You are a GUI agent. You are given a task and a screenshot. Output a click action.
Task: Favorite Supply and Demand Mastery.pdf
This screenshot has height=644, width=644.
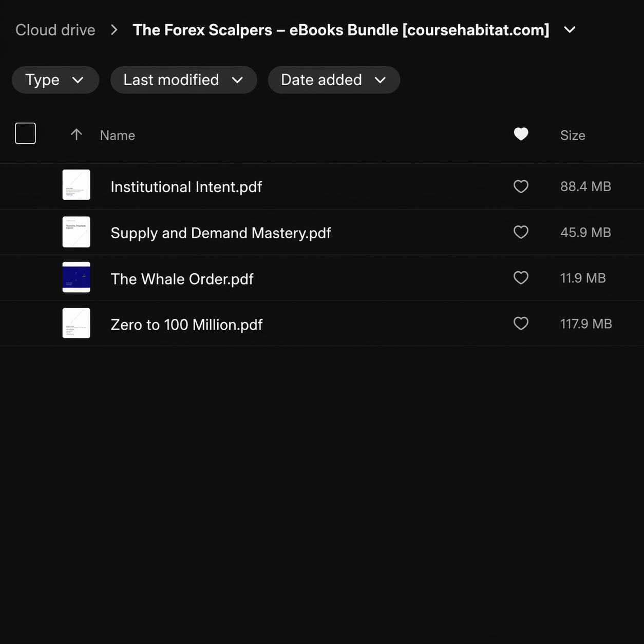(x=521, y=232)
